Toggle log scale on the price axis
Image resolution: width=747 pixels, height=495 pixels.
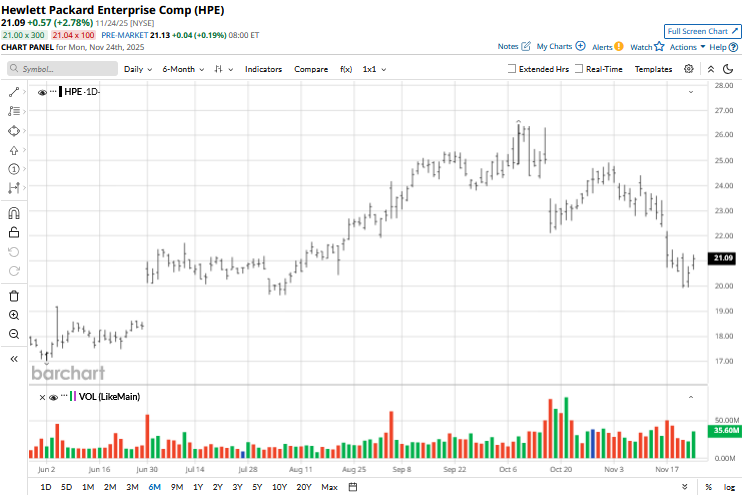729,487
